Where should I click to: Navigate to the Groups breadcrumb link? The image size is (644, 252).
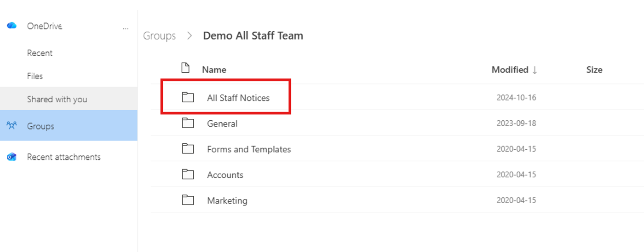click(x=159, y=36)
